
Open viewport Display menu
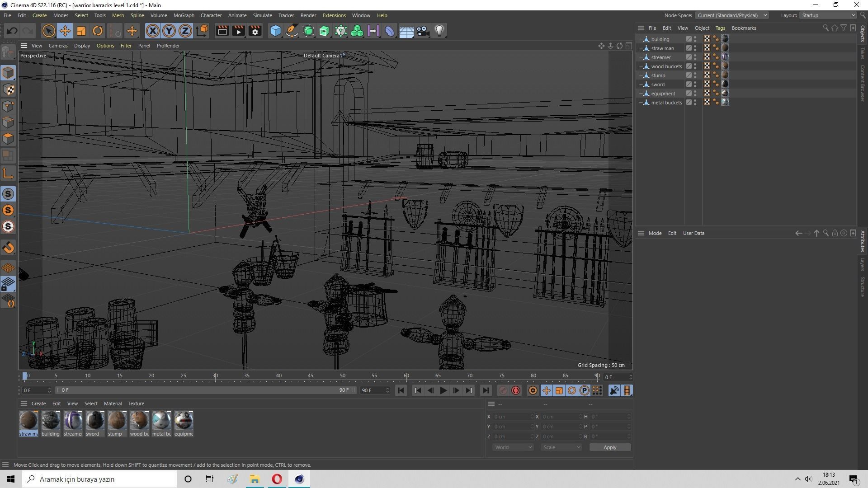click(82, 46)
